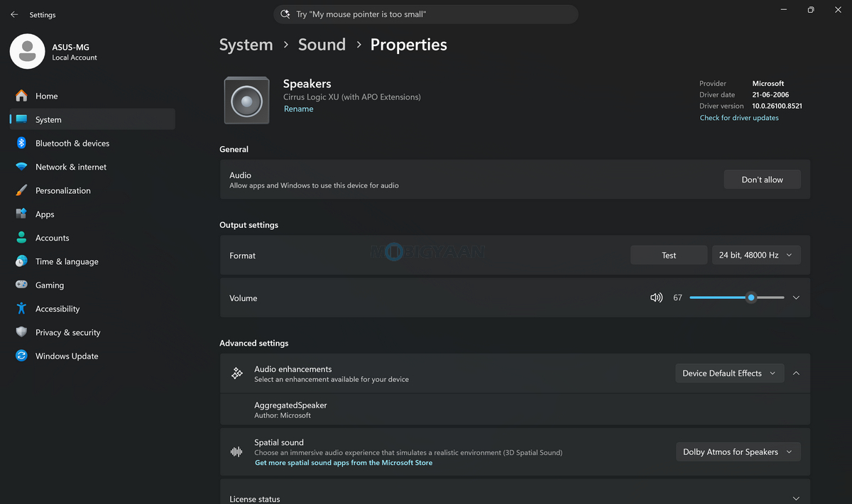Collapse the Audio enhancements section chevron

click(796, 373)
